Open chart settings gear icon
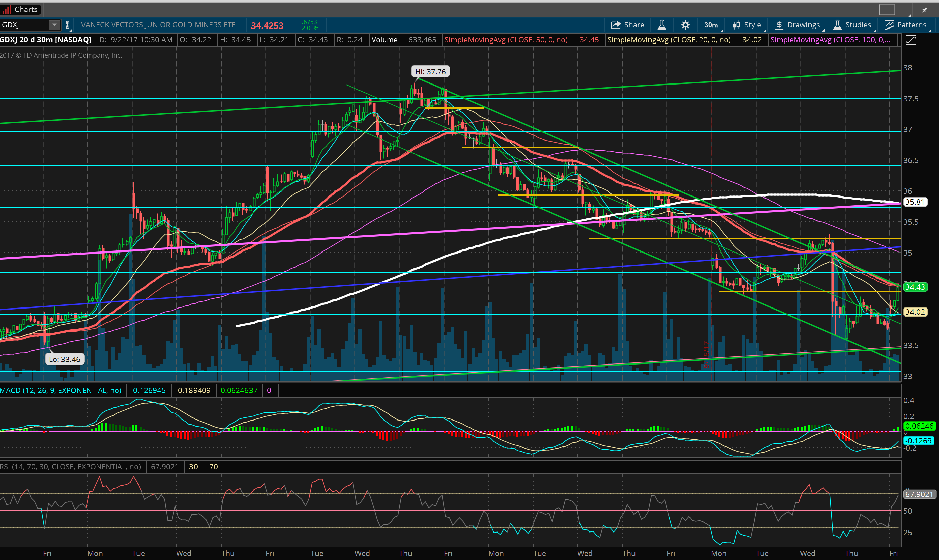 click(685, 25)
